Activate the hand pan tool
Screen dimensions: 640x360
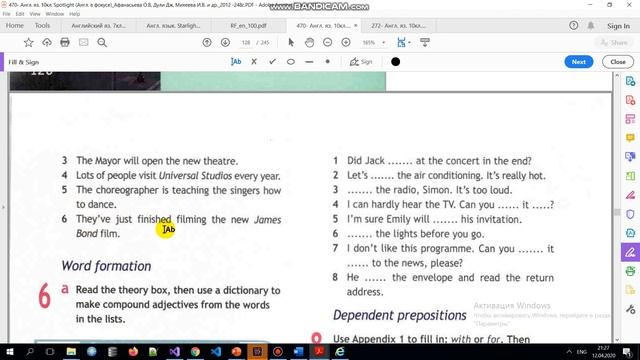pyautogui.click(x=309, y=42)
